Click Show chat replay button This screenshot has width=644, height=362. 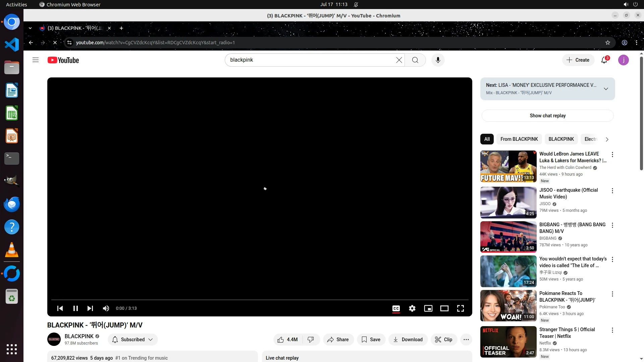(x=547, y=116)
